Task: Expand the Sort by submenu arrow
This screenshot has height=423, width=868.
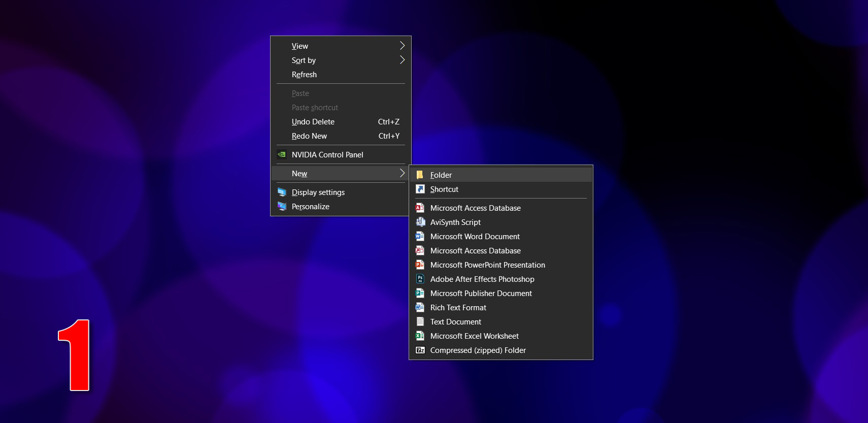Action: 402,60
